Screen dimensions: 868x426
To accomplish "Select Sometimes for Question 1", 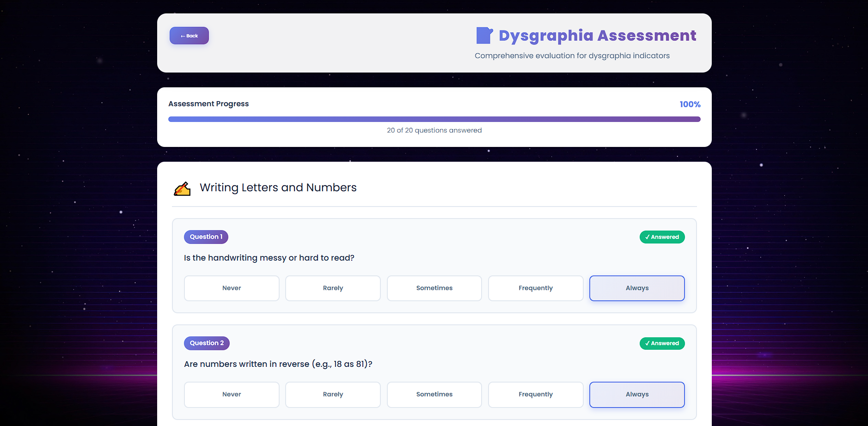I will pyautogui.click(x=434, y=288).
